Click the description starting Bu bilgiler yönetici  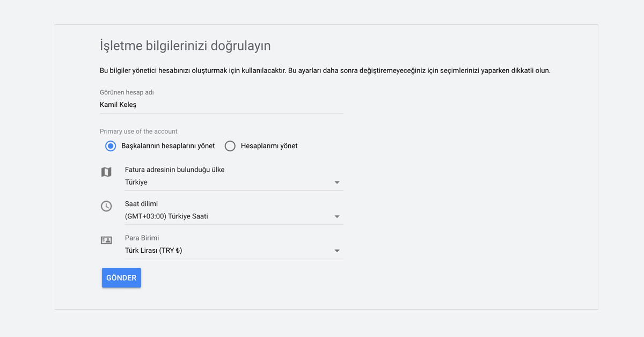(325, 70)
